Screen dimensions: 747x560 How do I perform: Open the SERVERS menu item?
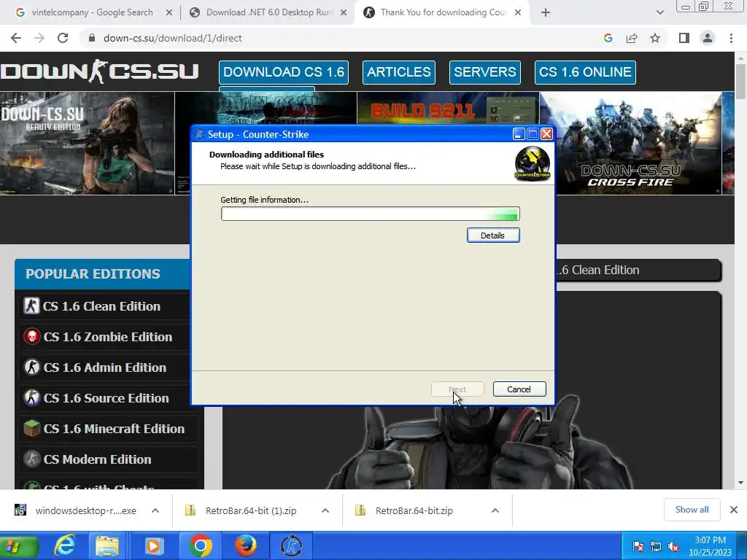485,72
